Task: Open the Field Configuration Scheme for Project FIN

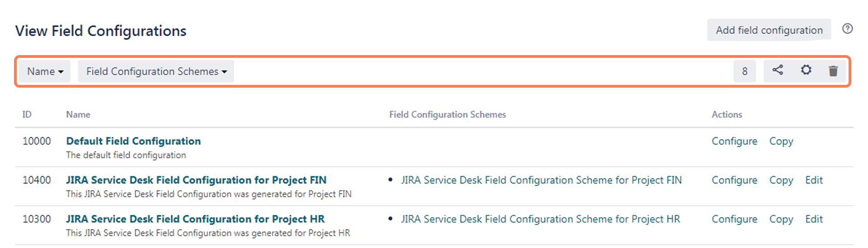Action: tap(541, 180)
